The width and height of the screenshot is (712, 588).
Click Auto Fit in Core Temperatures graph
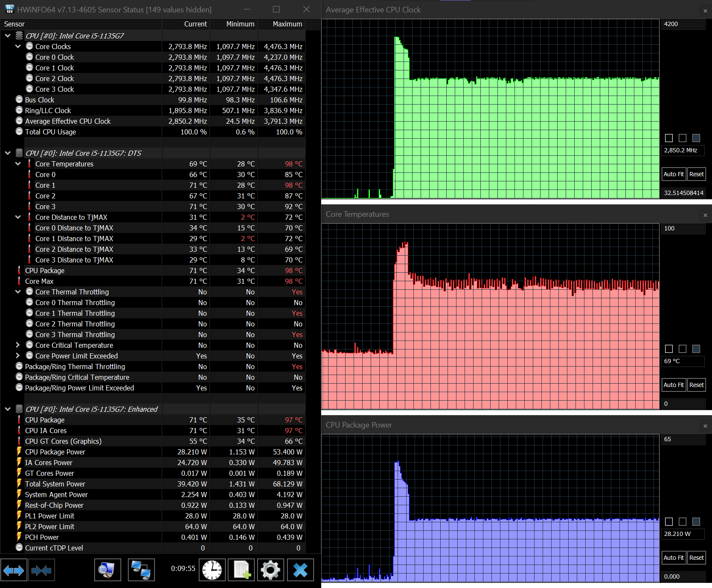click(x=674, y=385)
